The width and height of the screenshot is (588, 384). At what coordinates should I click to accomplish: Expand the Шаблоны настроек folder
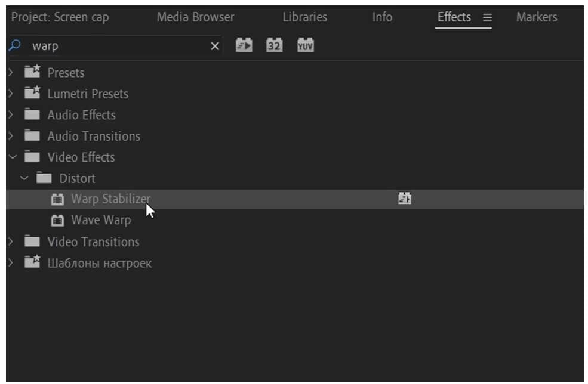coord(11,263)
